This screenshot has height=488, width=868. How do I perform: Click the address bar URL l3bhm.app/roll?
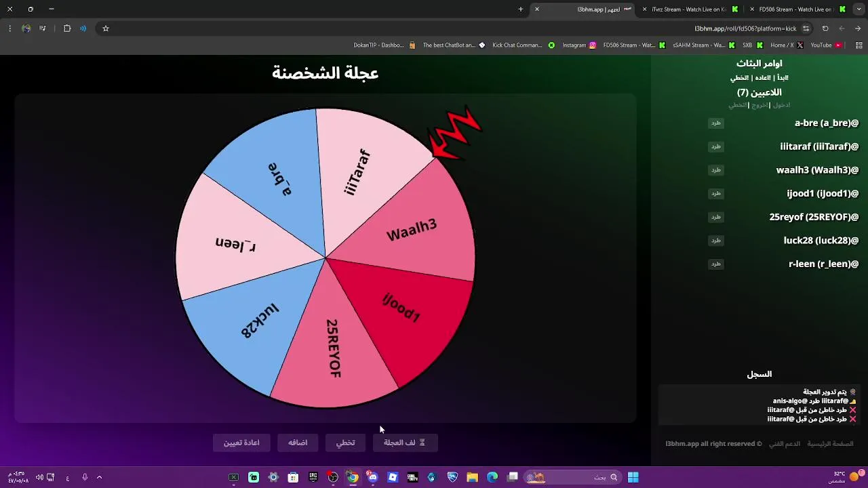click(745, 28)
